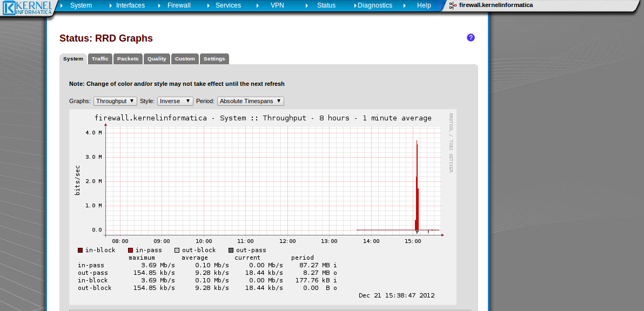The image size is (644, 311).
Task: Click the '08:00' time axis label
Action: point(120,241)
